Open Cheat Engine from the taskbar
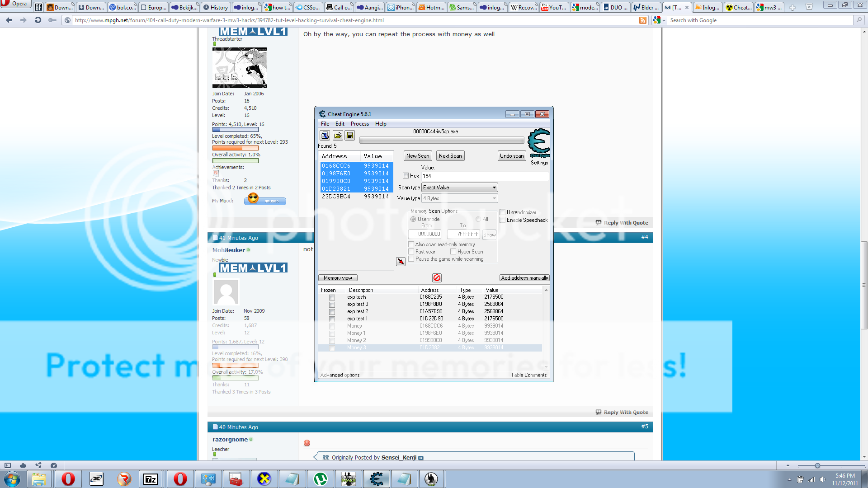The width and height of the screenshot is (868, 488). tap(376, 479)
